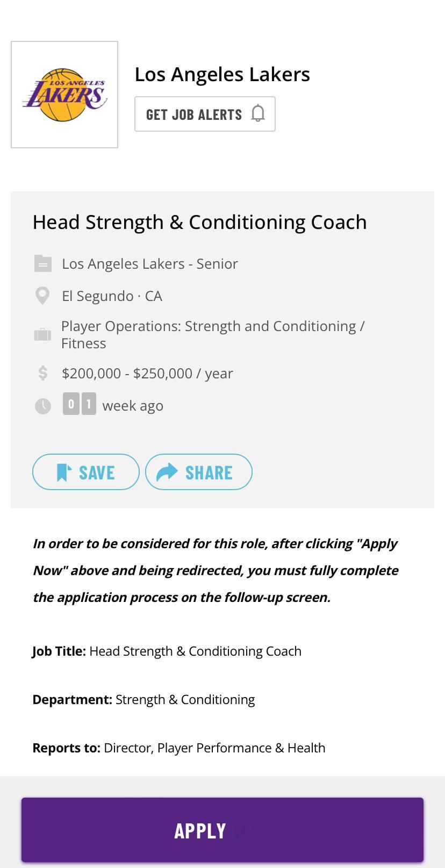Click the '1' digit box before week ago
Image resolution: width=445 pixels, height=868 pixels.
click(89, 404)
